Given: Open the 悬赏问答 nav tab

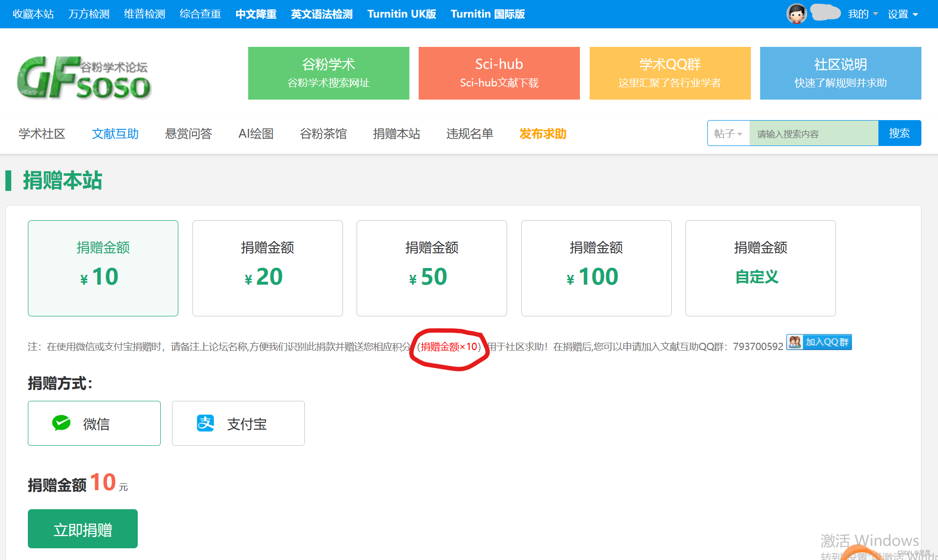Looking at the screenshot, I should point(189,134).
